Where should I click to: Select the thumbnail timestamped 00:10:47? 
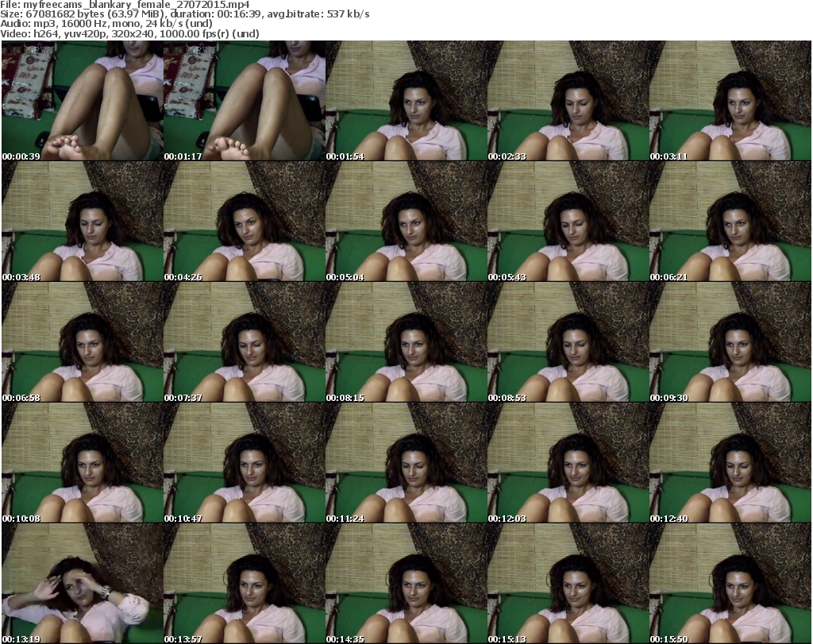tap(245, 462)
